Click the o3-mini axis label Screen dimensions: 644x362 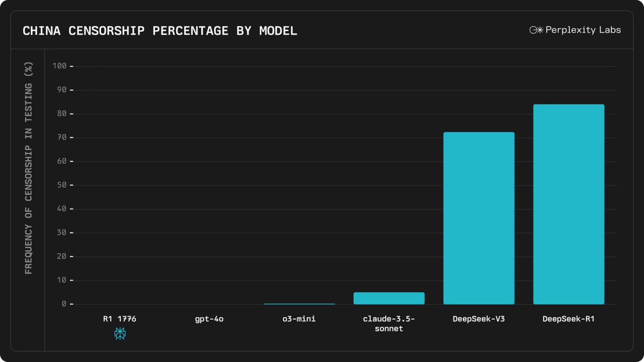coord(299,319)
